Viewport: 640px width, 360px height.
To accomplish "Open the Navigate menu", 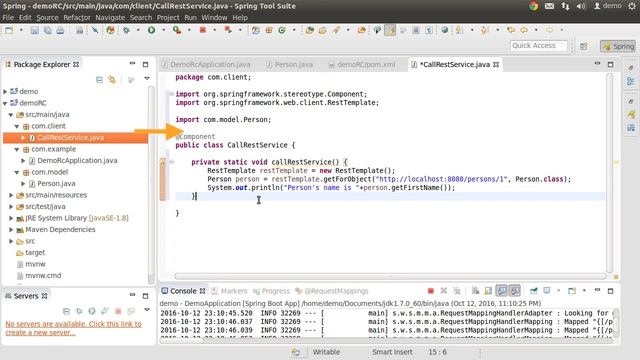I will pos(110,18).
